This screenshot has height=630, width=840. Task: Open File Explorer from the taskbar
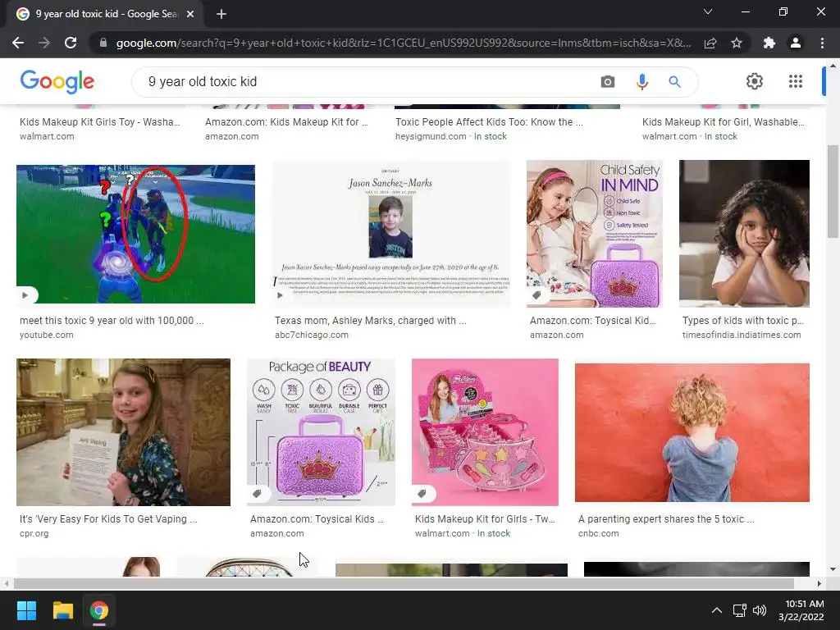(62, 610)
